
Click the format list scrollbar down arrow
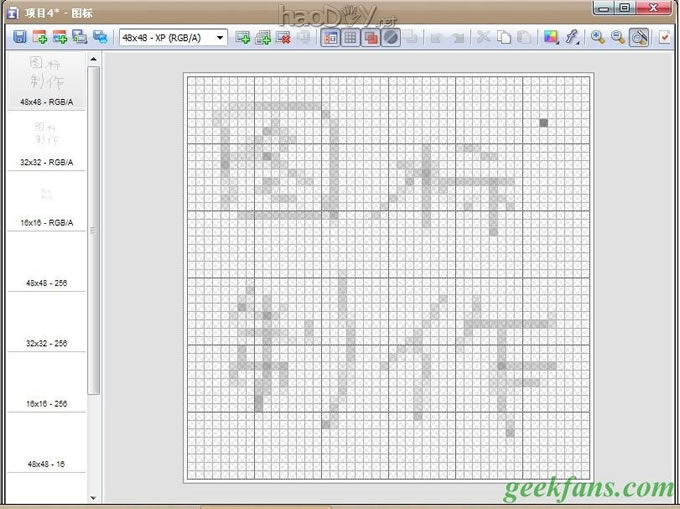(x=94, y=496)
